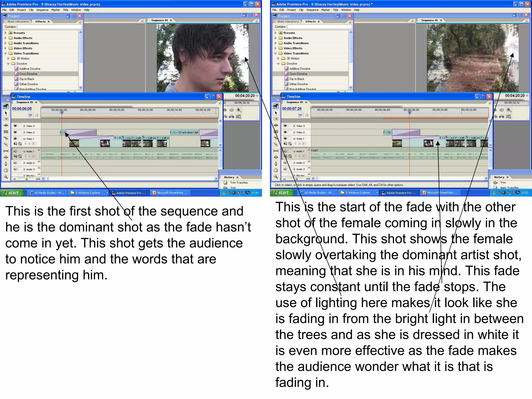Image resolution: width=532 pixels, height=399 pixels.
Task: Collapse Dissolve folder in right Effects panel
Action: click(x=278, y=64)
